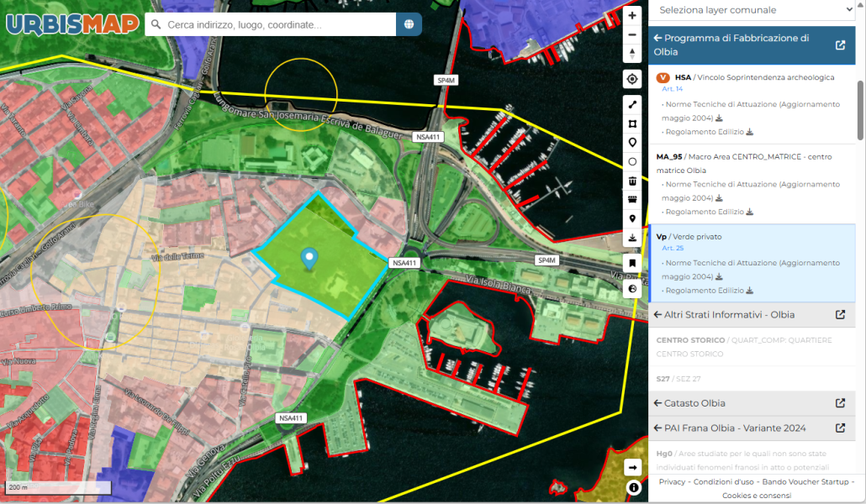Screen dimensions: 866x504
Task: Delete drawings with the trash icon
Action: tap(632, 181)
